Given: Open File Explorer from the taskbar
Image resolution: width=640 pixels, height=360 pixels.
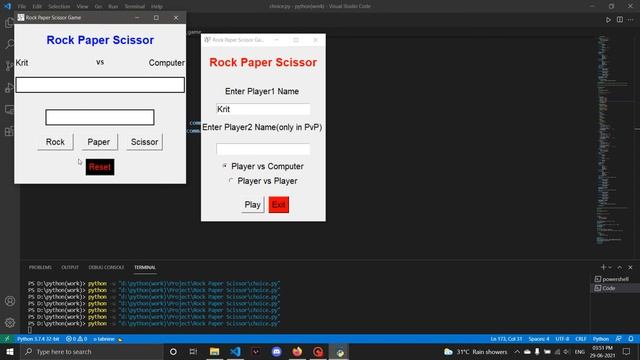Looking at the screenshot, I should (x=214, y=351).
